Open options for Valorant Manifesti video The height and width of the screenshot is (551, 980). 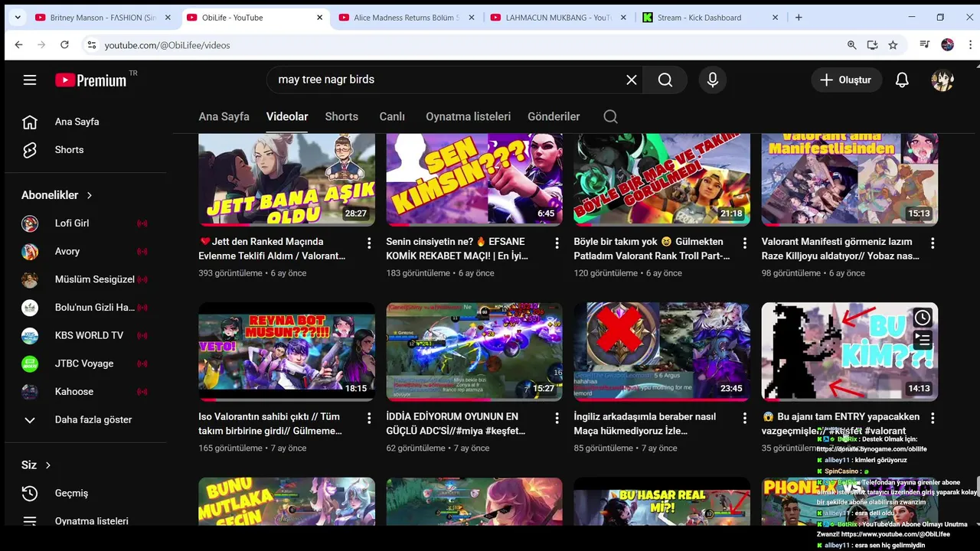[x=933, y=243]
